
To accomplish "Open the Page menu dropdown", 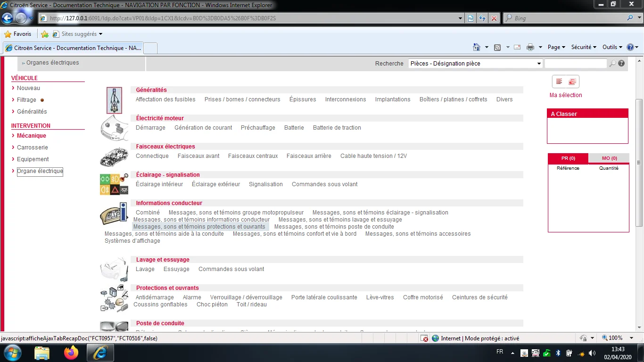I will tap(556, 47).
